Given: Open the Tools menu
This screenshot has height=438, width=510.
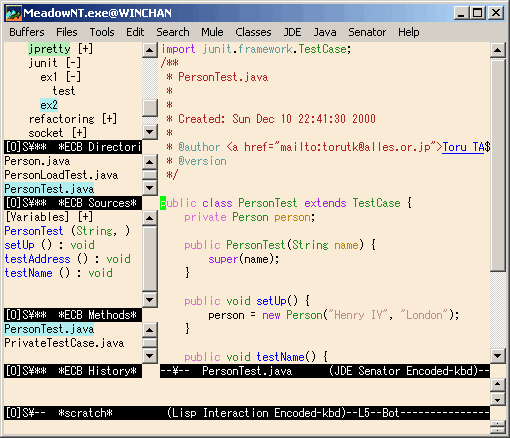Looking at the screenshot, I should 102,32.
